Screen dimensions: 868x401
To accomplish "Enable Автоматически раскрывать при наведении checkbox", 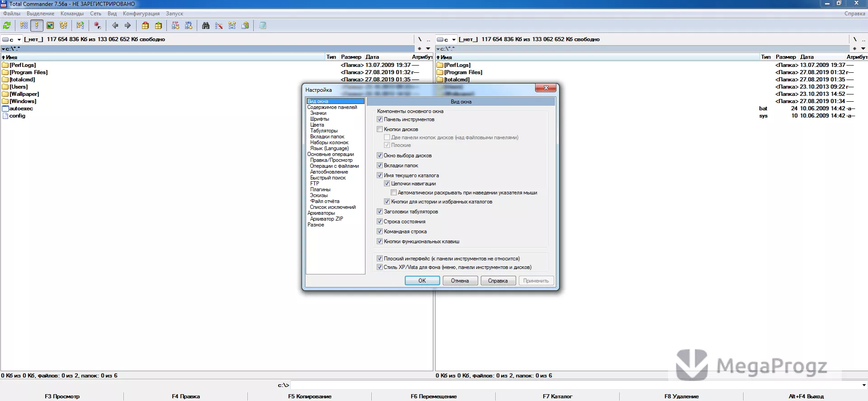I will click(x=394, y=193).
